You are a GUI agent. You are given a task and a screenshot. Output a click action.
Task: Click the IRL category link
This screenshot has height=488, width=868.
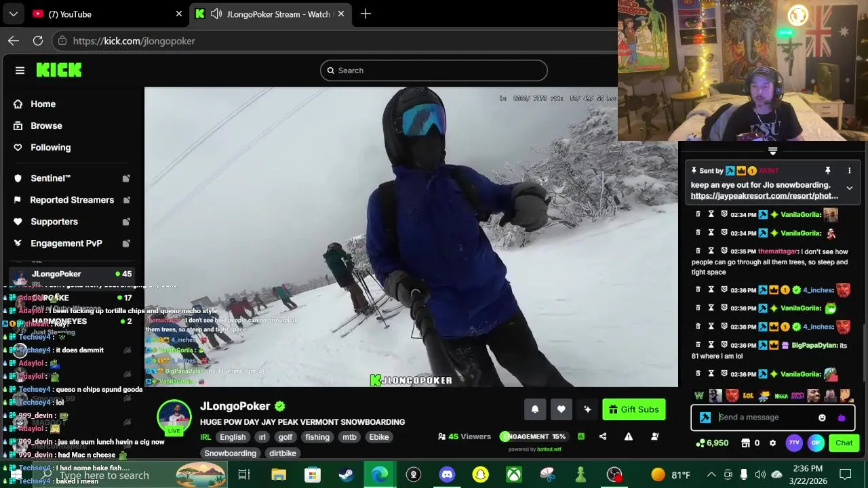pos(205,437)
